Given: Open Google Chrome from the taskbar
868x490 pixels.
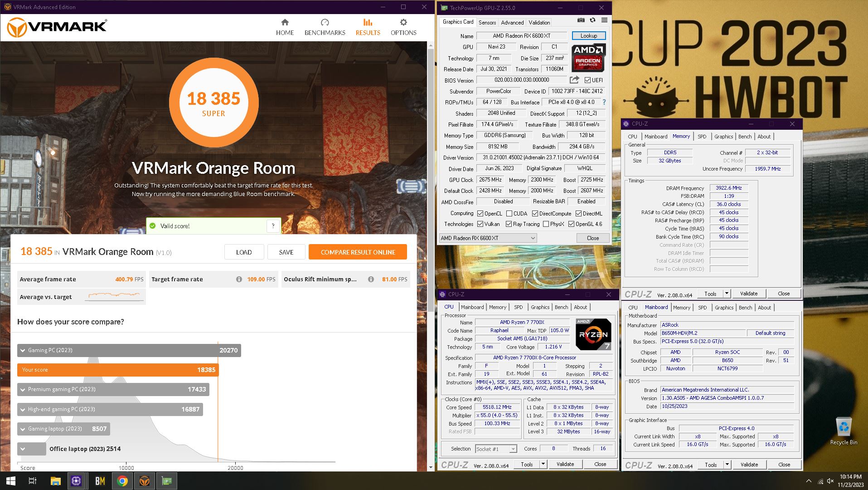Looking at the screenshot, I should coord(122,481).
